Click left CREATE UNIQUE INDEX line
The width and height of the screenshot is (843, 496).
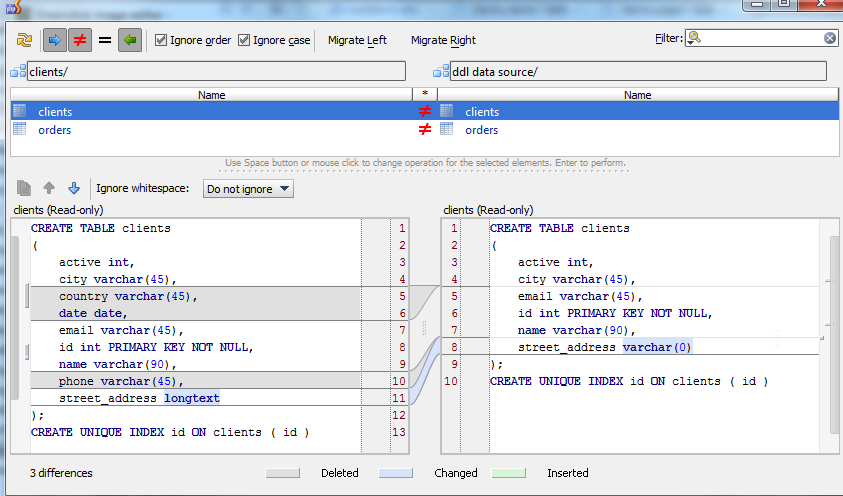point(170,432)
